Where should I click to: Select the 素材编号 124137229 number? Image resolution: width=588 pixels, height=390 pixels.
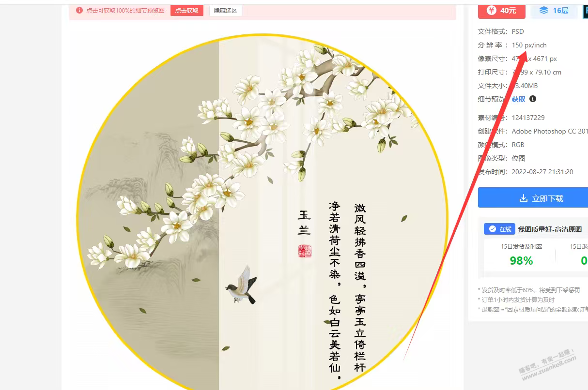(x=528, y=118)
